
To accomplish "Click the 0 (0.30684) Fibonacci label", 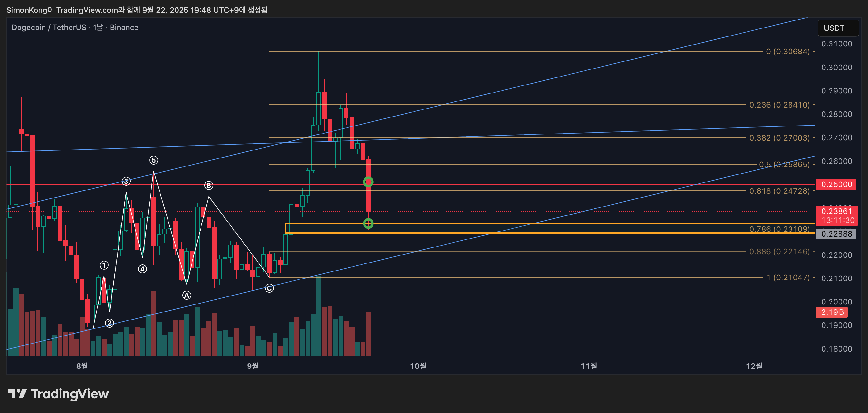I will tap(788, 52).
